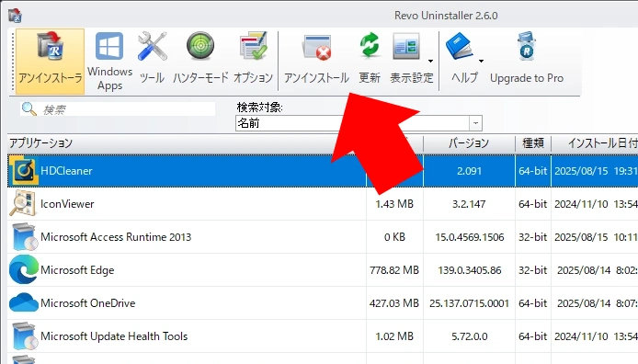Click the Microsoft Access Runtime 2013 icon
This screenshot has height=364, width=638.
(x=24, y=237)
